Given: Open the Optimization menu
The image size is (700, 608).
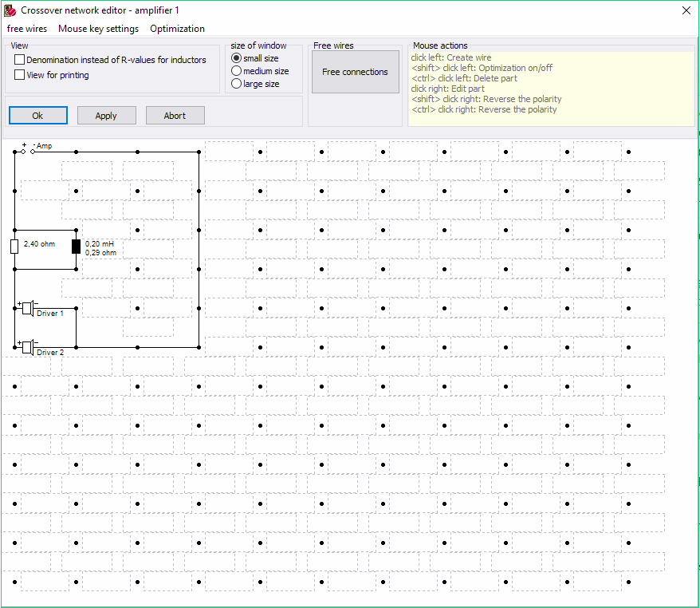Looking at the screenshot, I should click(177, 29).
